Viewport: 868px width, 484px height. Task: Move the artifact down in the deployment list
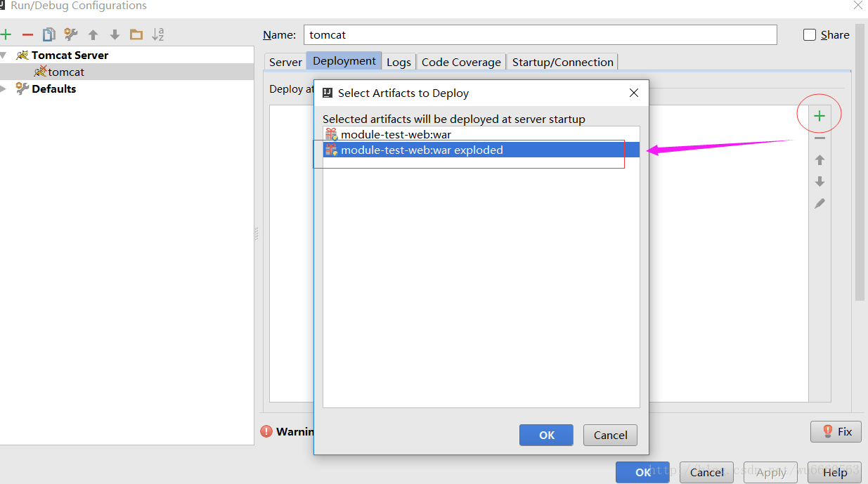pyautogui.click(x=819, y=181)
